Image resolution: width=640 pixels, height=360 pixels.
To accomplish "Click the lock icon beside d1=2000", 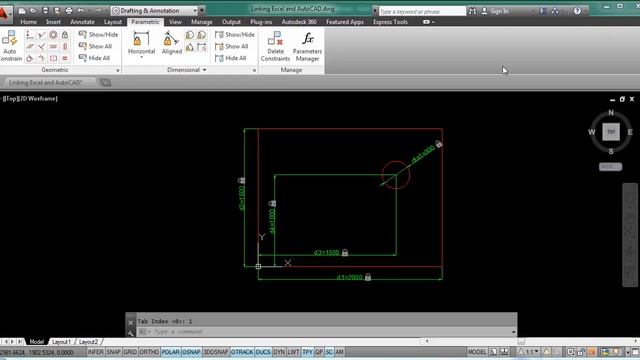I will coord(368,277).
